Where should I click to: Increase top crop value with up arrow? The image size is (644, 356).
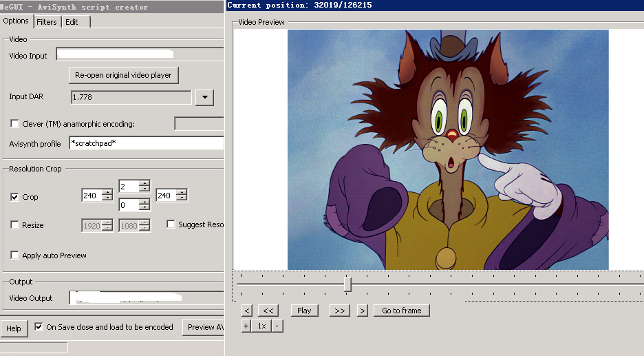coord(144,183)
